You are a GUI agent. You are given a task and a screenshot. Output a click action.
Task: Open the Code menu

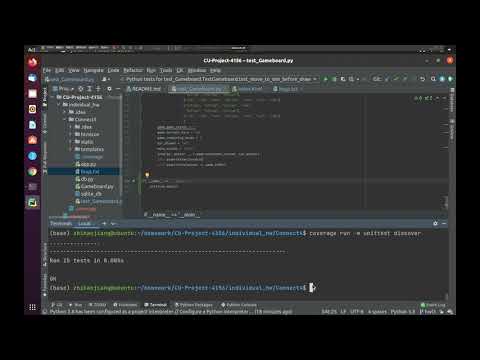113,70
